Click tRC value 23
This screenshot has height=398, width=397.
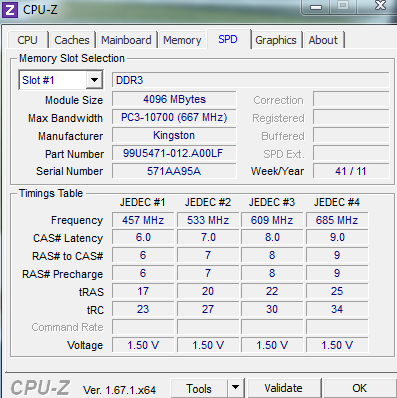[143, 309]
